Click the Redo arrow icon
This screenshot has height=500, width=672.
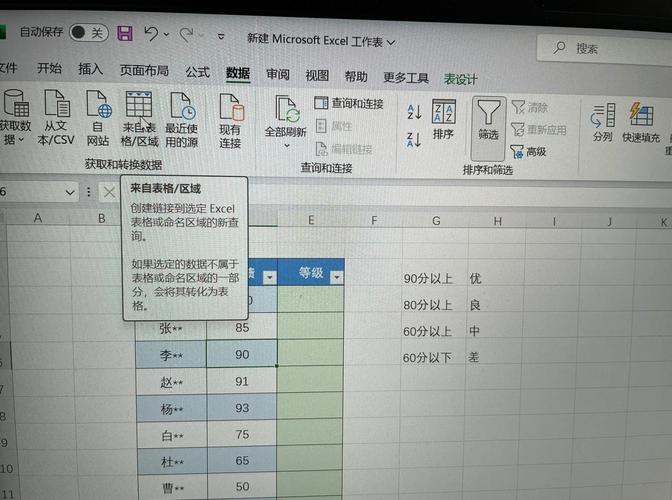click(186, 35)
